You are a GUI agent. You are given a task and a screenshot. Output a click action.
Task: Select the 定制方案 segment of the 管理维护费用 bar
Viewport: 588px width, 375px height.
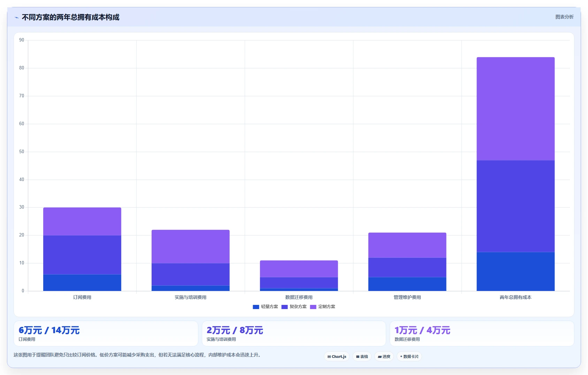[407, 245]
